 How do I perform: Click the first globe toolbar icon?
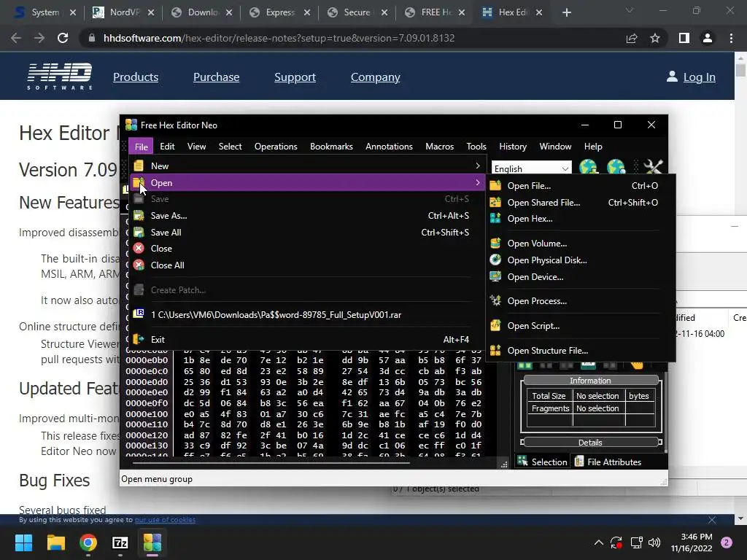click(x=589, y=168)
